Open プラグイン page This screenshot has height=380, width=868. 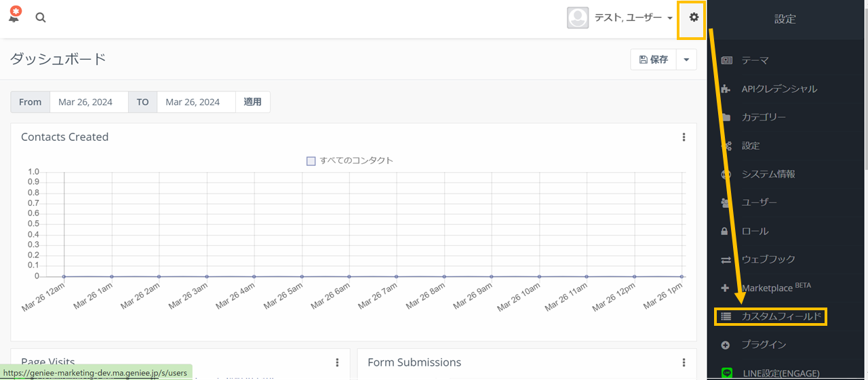point(764,345)
